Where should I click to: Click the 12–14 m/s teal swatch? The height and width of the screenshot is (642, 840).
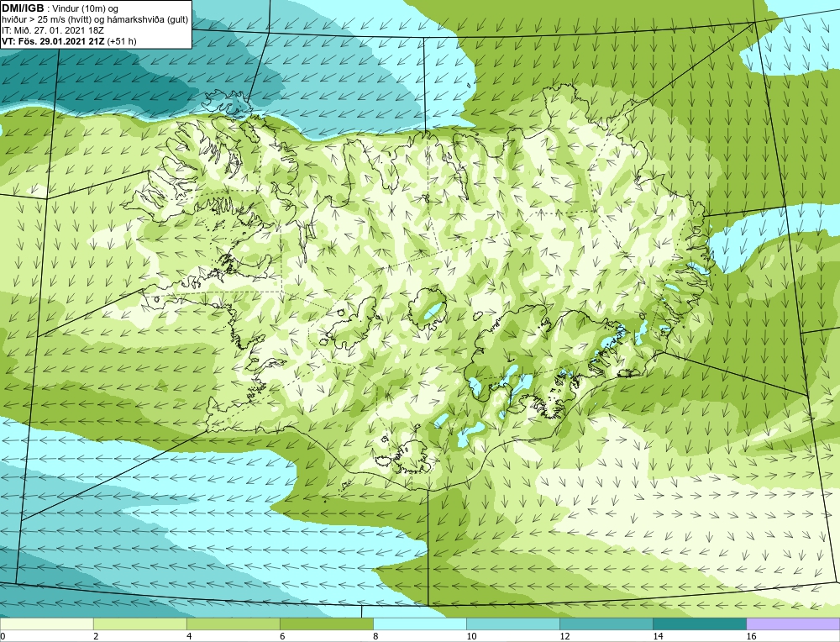[x=606, y=624]
